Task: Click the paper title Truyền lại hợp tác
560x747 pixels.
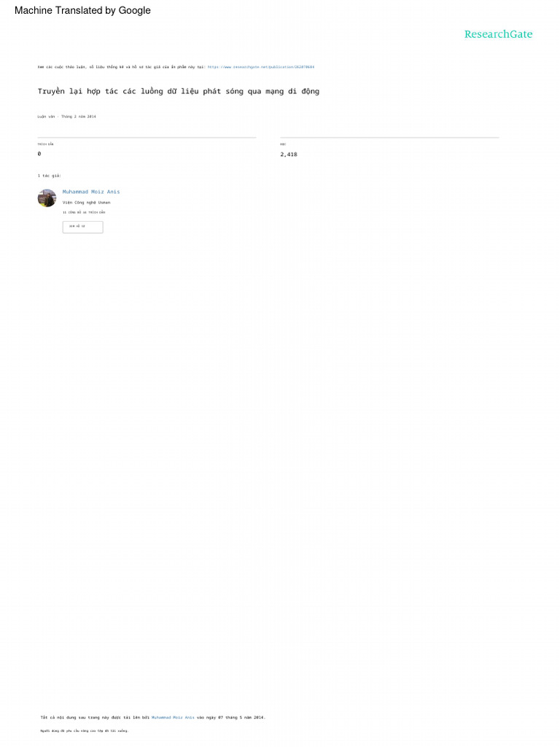Action: (179, 91)
